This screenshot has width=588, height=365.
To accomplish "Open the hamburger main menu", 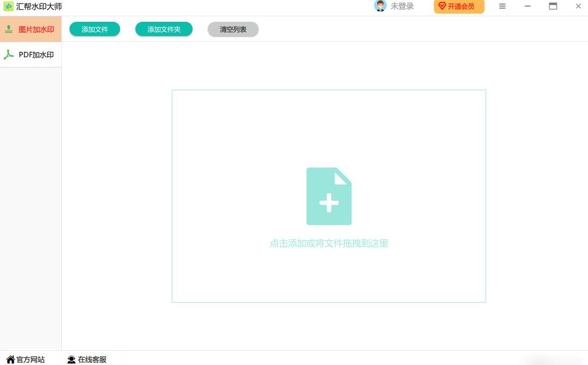I will tap(502, 6).
